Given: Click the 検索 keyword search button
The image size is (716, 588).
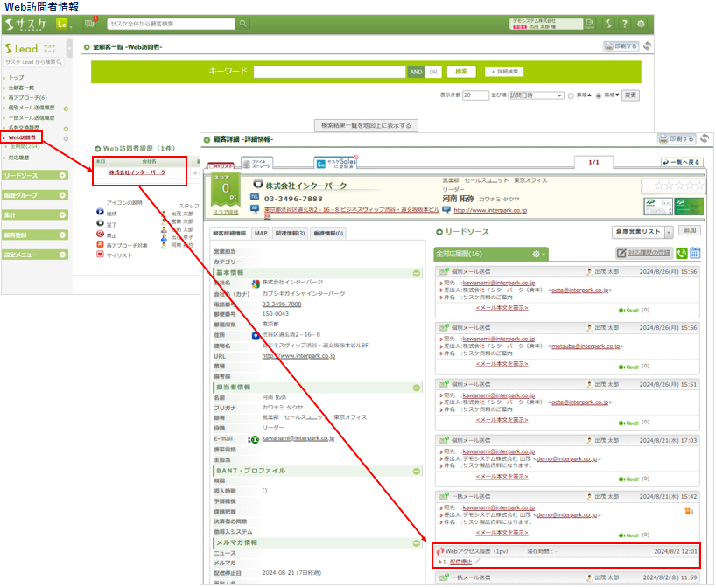Looking at the screenshot, I should 461,72.
